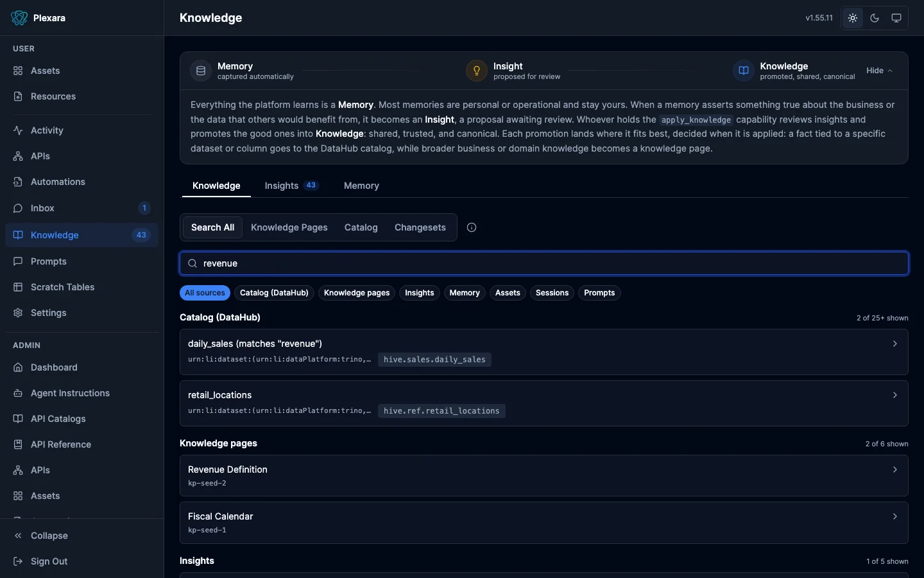Sign out of Plexara

pyautogui.click(x=81, y=561)
